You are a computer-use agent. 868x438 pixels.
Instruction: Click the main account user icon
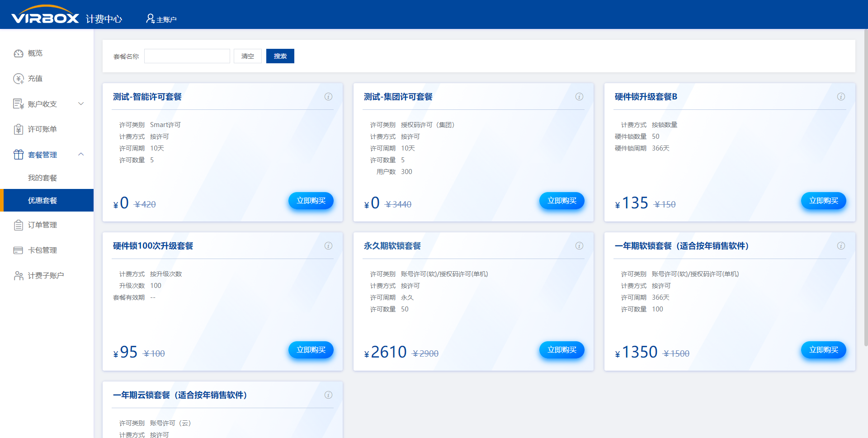[150, 19]
